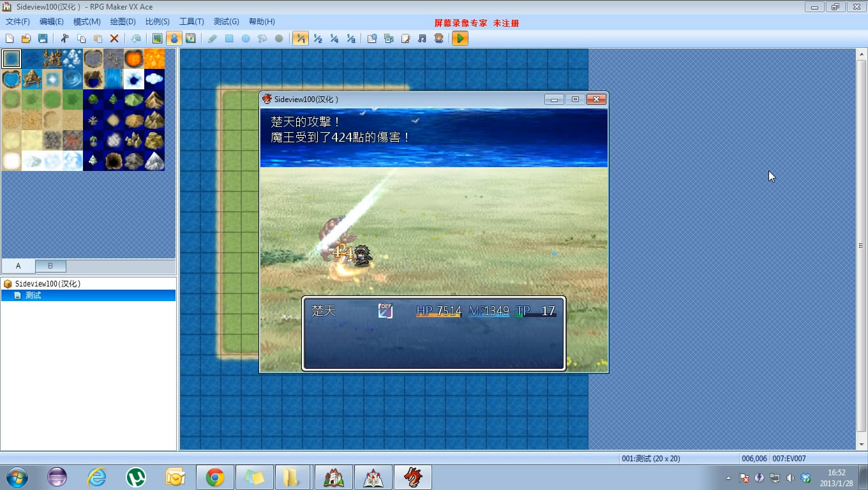The width and height of the screenshot is (868, 490).
Task: Click the Copy toolbar icon
Action: point(81,38)
